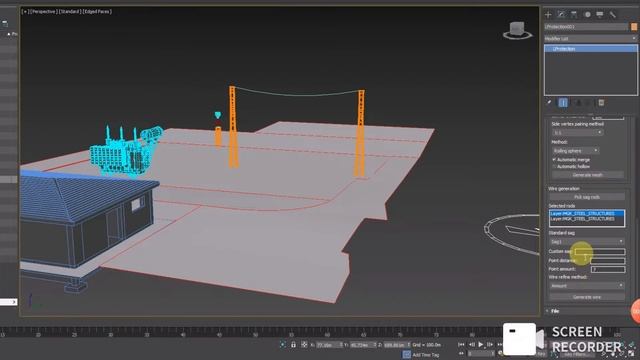The width and height of the screenshot is (640, 360).
Task: Open the Perspective viewport label menu
Action: (x=43, y=12)
